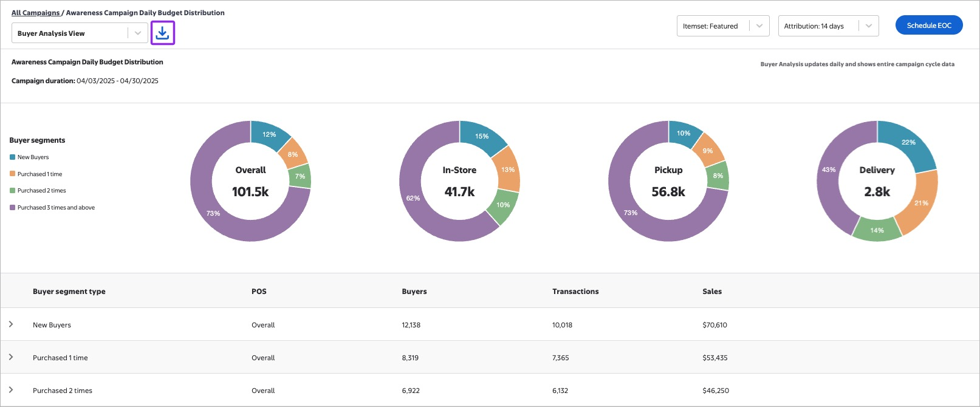The image size is (980, 407).
Task: Click the 73% segment of Overall donut
Action: (213, 213)
